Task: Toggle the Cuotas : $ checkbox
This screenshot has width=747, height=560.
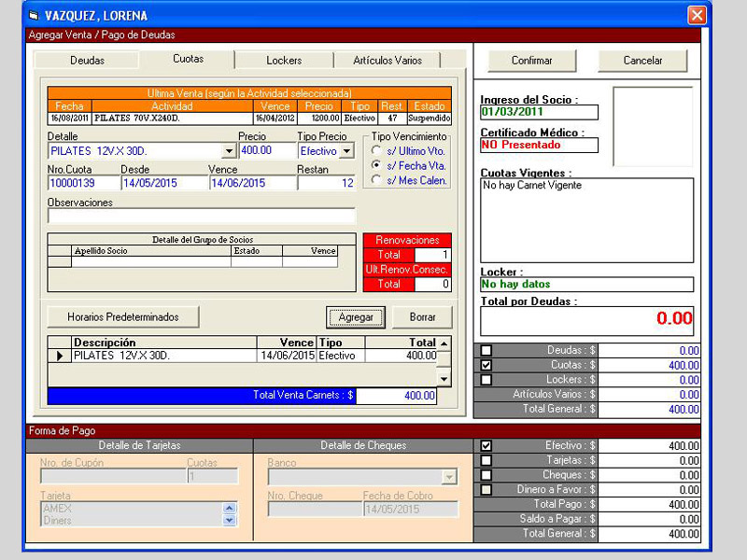Action: [x=486, y=365]
